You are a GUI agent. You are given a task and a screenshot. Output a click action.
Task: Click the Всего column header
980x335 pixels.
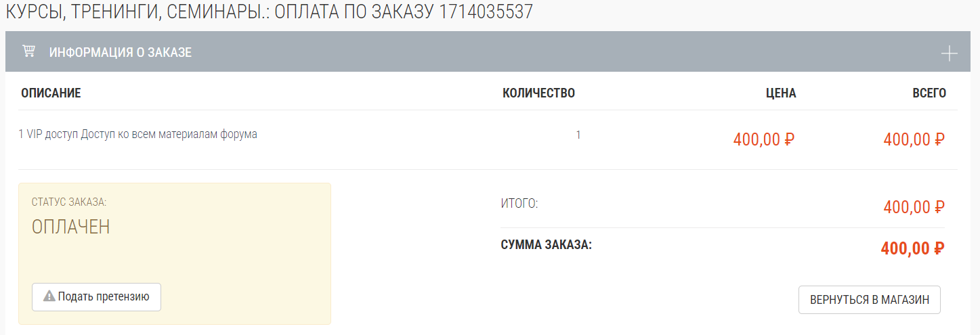point(929,93)
